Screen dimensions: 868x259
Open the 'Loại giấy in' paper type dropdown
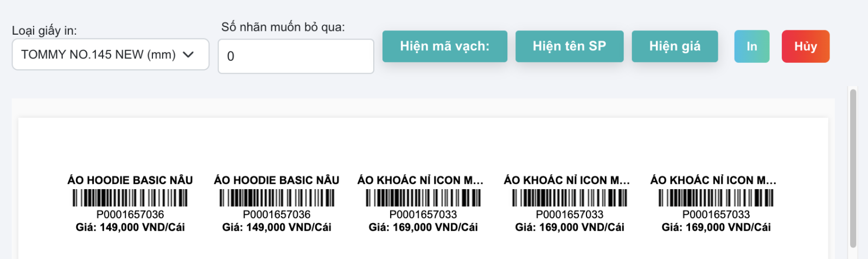(110, 54)
